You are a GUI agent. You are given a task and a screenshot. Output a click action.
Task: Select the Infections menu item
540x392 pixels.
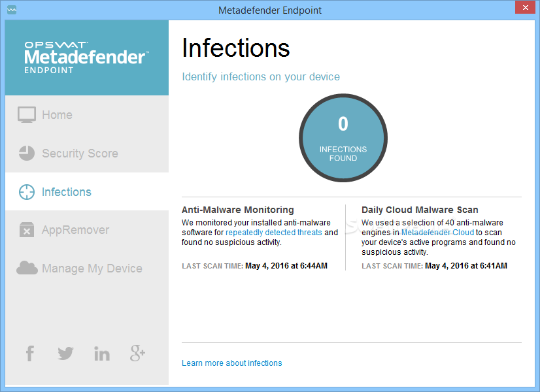click(x=87, y=191)
